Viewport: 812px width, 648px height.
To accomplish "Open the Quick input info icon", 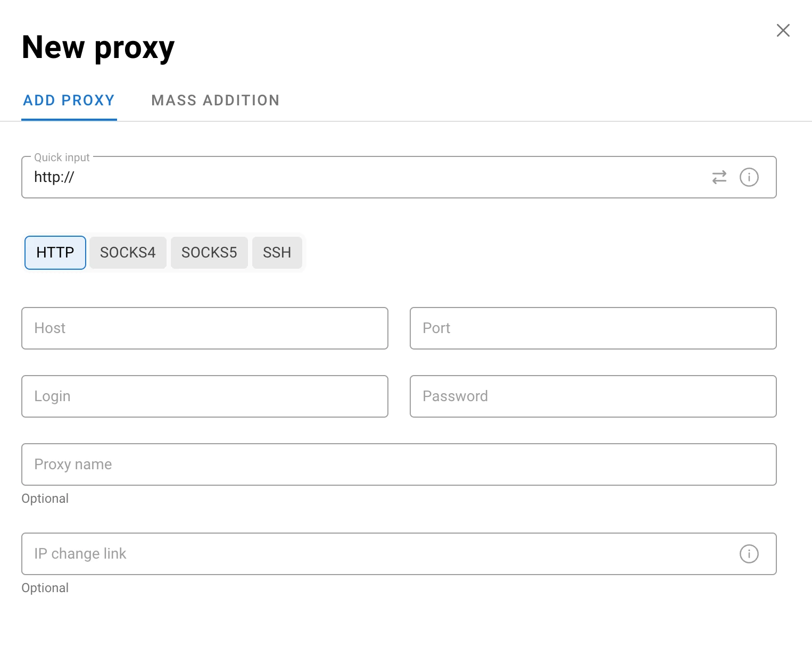I will click(x=749, y=177).
